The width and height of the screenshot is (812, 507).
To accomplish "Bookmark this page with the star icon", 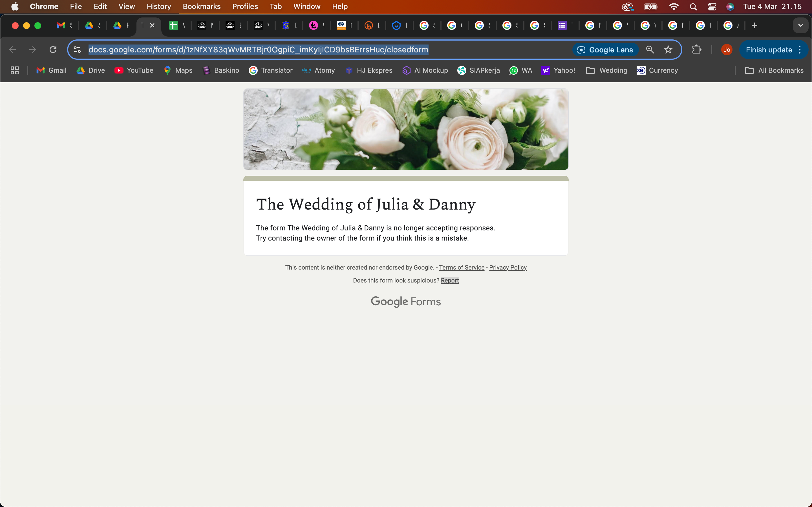I will 668,50.
